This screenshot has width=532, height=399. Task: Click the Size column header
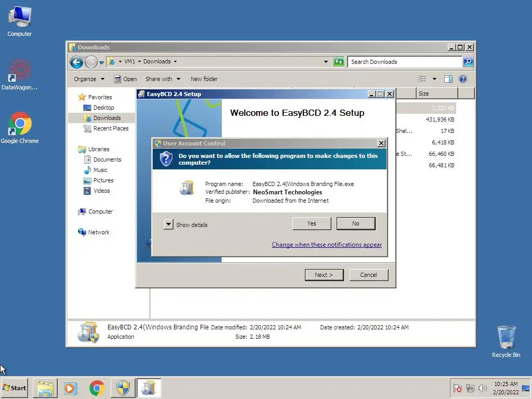(x=437, y=94)
